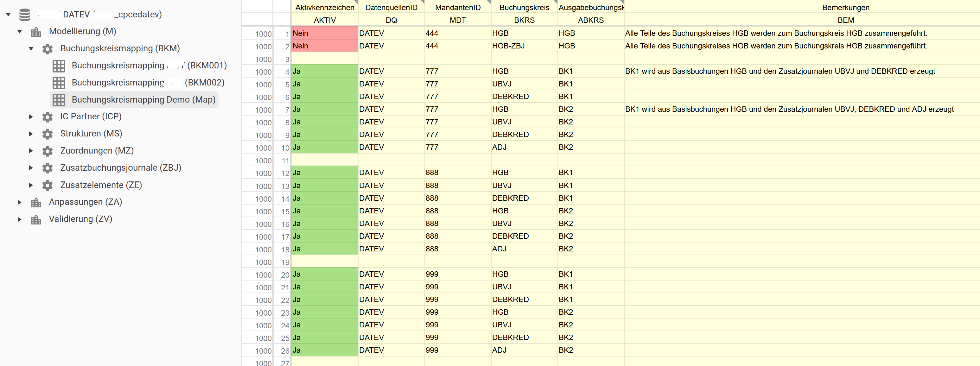Click the building icon beside Modellierung (M)
Viewport: 980px width, 366px height.
click(x=36, y=32)
